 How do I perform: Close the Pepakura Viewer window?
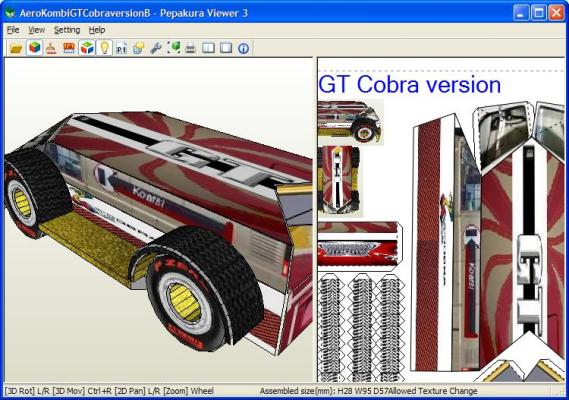[x=556, y=13]
